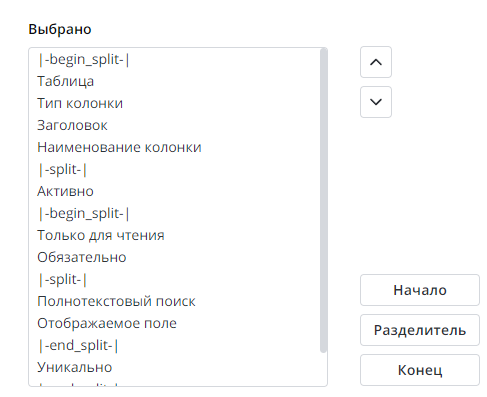This screenshot has width=487, height=397.
Task: Select the |-split-| entry below Наименование колонки
Action: coord(174,169)
